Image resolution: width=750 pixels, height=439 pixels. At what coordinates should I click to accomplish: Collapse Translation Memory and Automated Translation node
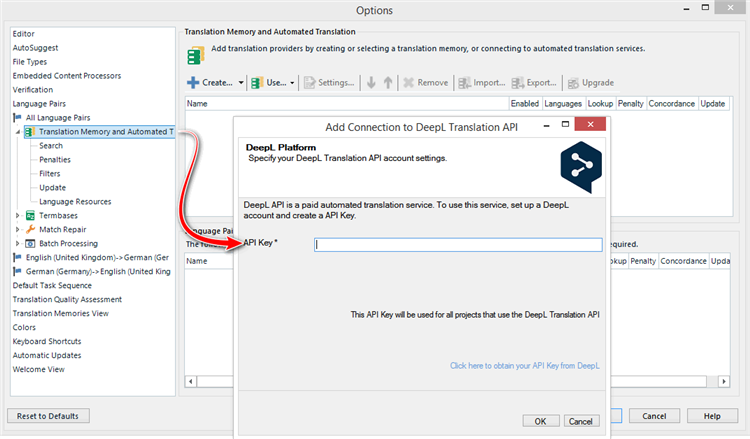point(17,132)
